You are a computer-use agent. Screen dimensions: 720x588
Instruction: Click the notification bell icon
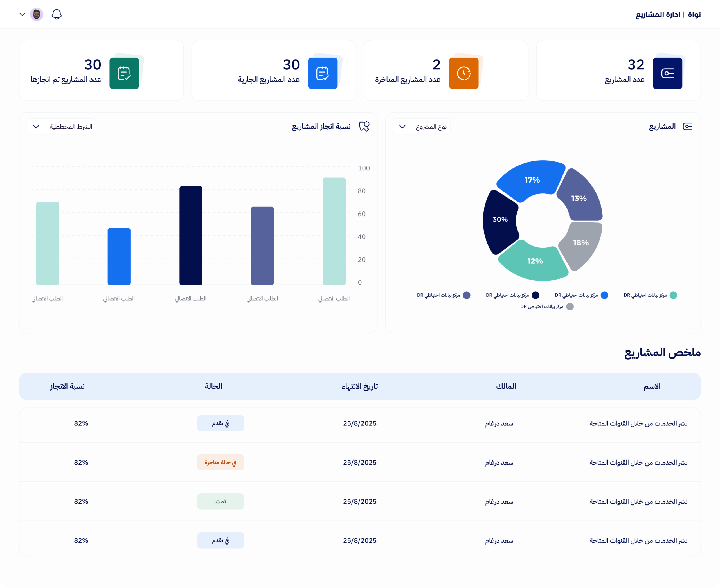[x=57, y=14]
